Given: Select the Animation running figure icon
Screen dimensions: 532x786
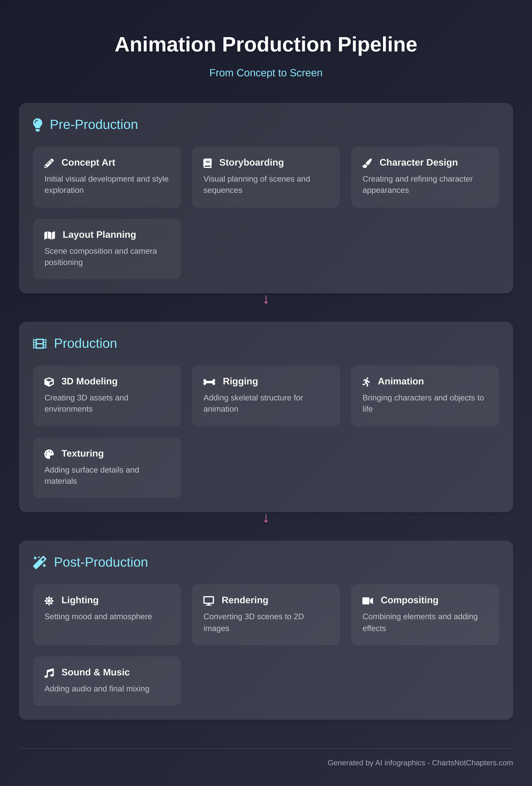Looking at the screenshot, I should tap(367, 382).
